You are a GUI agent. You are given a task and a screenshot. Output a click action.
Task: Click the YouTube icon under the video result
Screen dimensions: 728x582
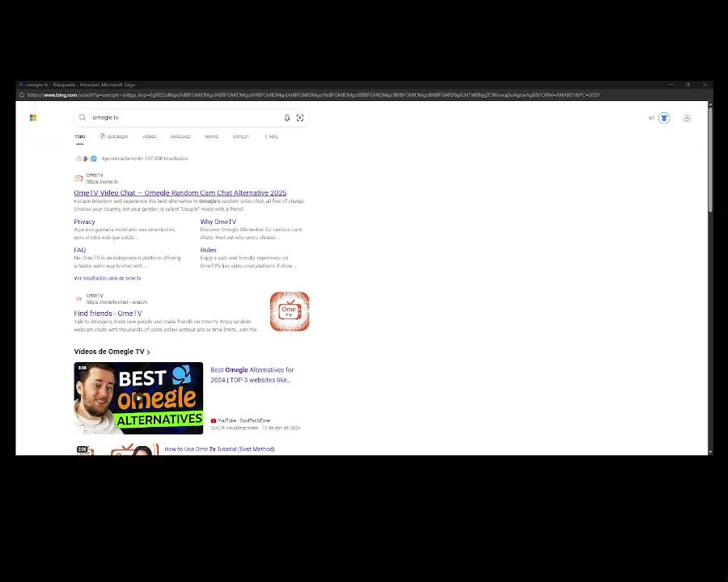click(x=214, y=420)
